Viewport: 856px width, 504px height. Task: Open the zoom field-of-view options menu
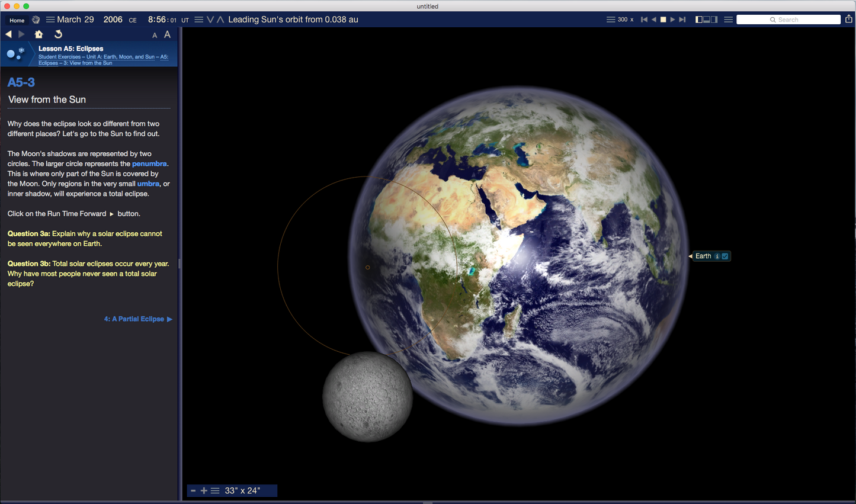coord(215,490)
